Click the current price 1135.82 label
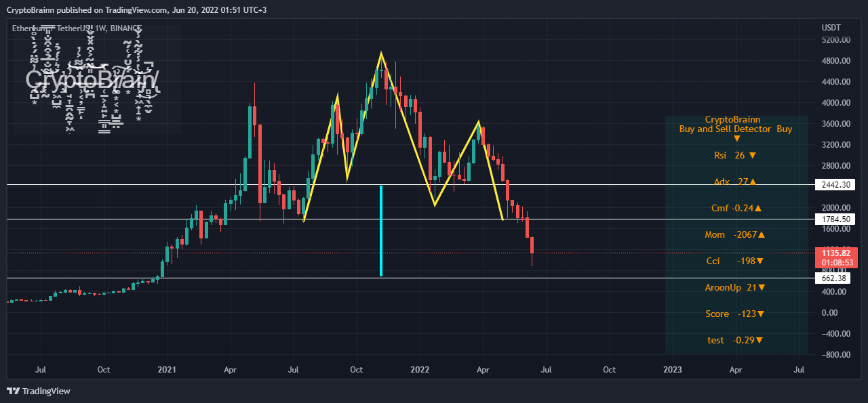The width and height of the screenshot is (868, 403). [835, 253]
